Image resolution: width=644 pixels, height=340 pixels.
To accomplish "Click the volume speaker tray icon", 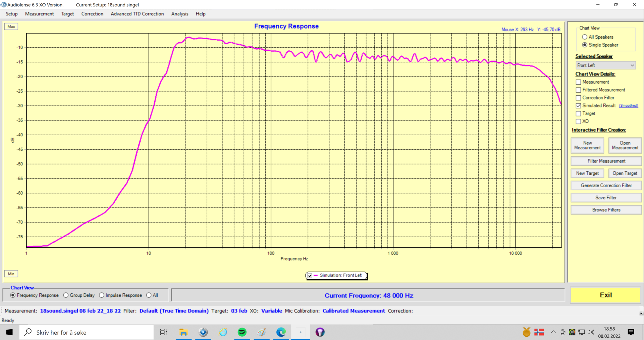I will coord(591,332).
